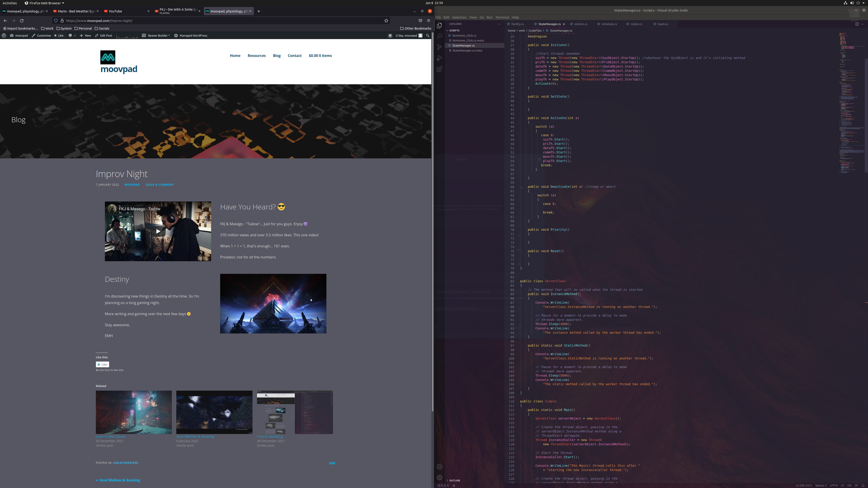Click the Contact navigation link
868x488 pixels.
295,56
